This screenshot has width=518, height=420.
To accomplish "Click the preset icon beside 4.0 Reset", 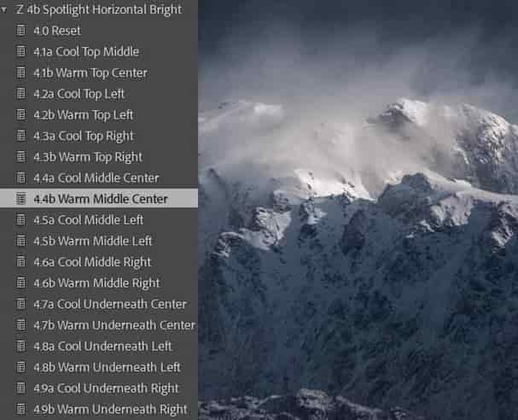I will coord(20,31).
